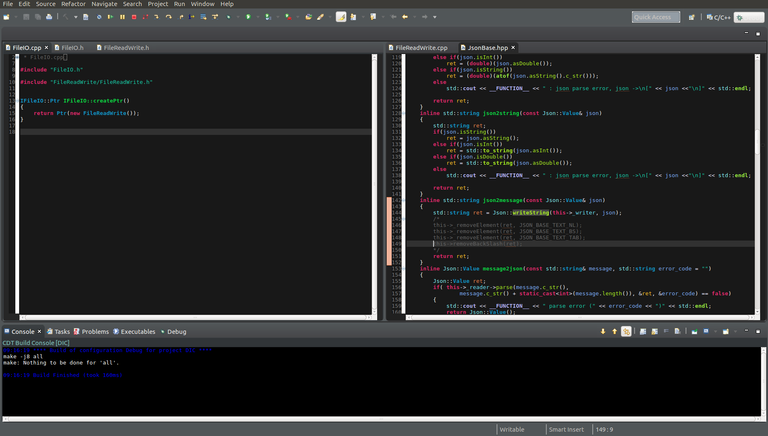The height and width of the screenshot is (436, 768).
Task: Click 'make: Nothing to be done' console line
Action: point(61,363)
